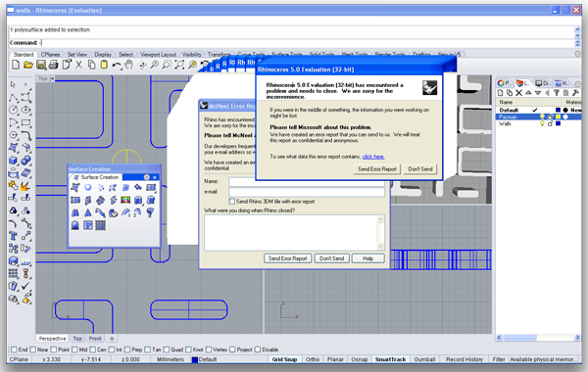Click Help in the McNeel Error Report dialog
The image size is (588, 372).
coord(367,258)
